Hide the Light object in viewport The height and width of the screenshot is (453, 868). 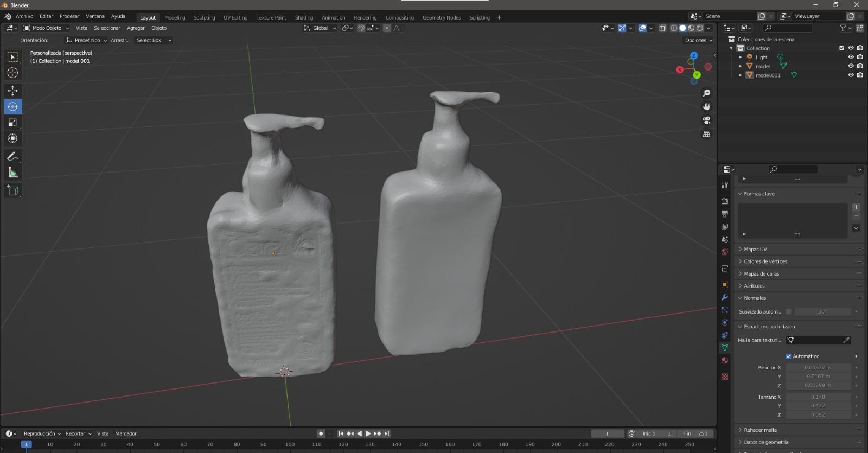pyautogui.click(x=851, y=57)
